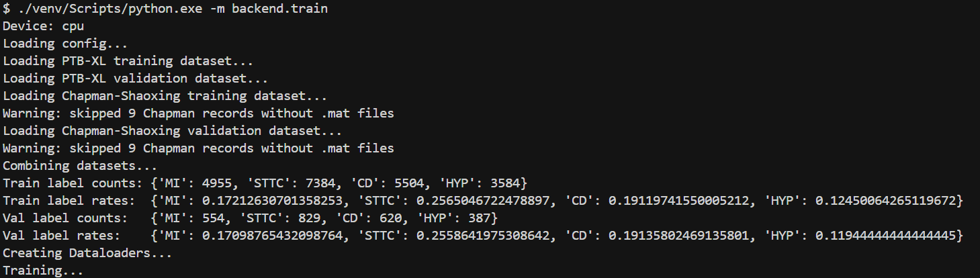The width and height of the screenshot is (980, 278).
Task: Click the python.exe command line
Action: 165,9
